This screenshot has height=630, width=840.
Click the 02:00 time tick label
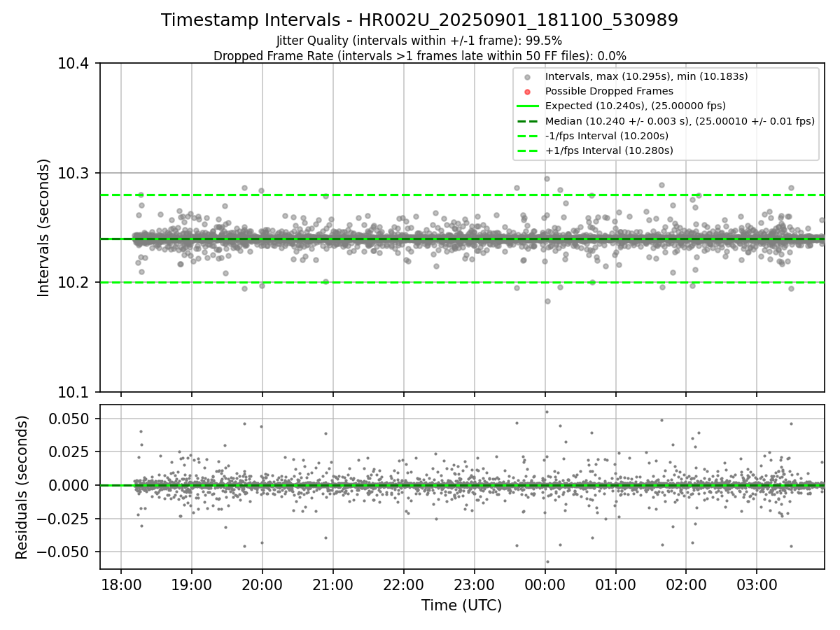(x=686, y=584)
